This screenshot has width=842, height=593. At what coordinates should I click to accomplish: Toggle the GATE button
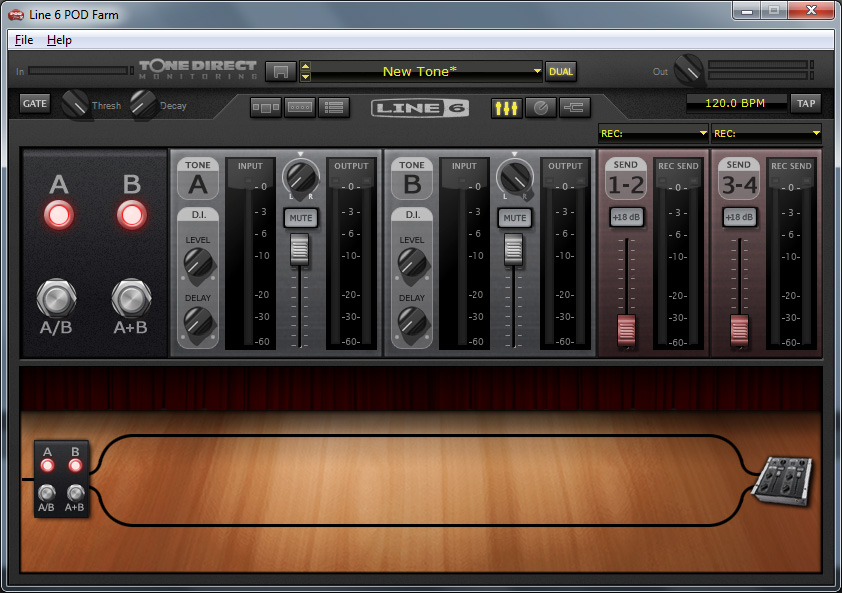point(35,103)
